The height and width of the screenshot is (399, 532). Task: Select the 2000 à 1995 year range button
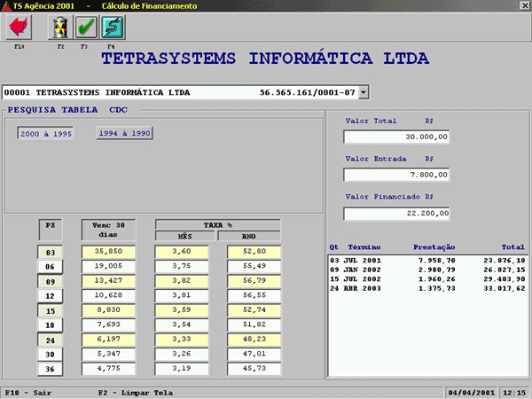tap(45, 134)
